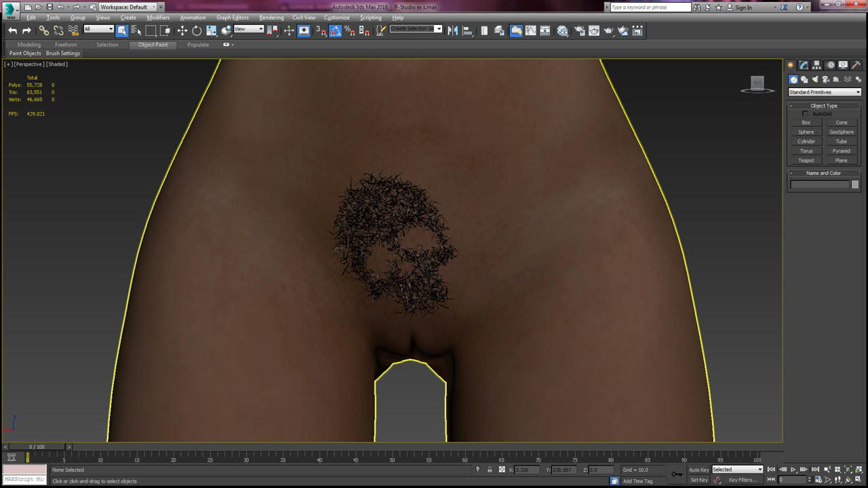Toggle Auto Key animation mode

coord(698,470)
